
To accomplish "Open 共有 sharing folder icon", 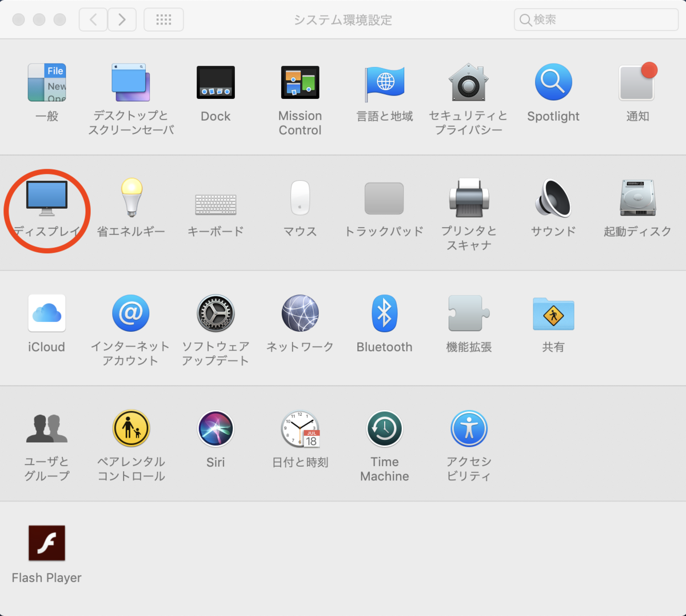I will pyautogui.click(x=553, y=313).
